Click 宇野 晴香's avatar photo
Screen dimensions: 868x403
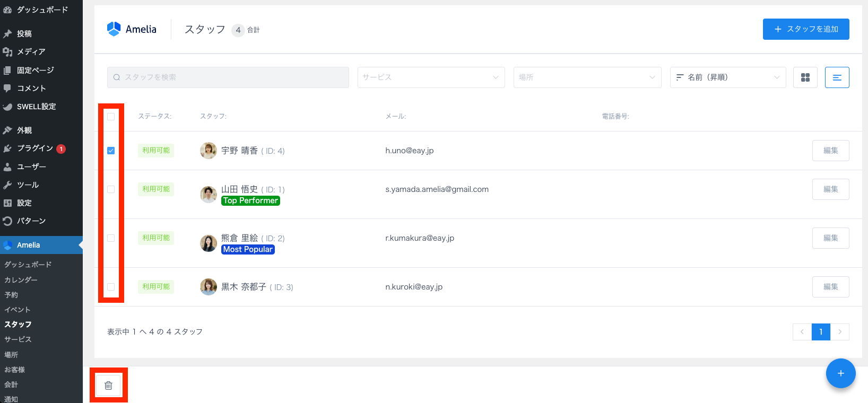(x=208, y=151)
